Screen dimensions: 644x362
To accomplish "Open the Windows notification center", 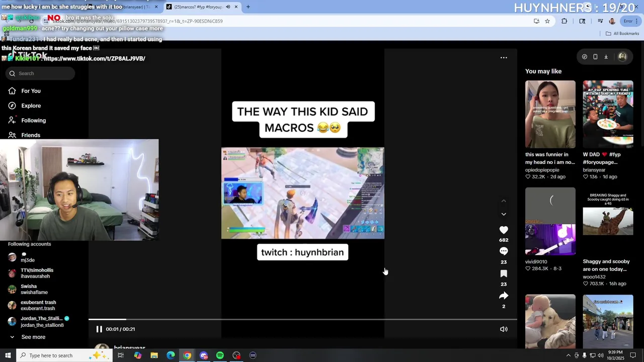I will [633, 355].
